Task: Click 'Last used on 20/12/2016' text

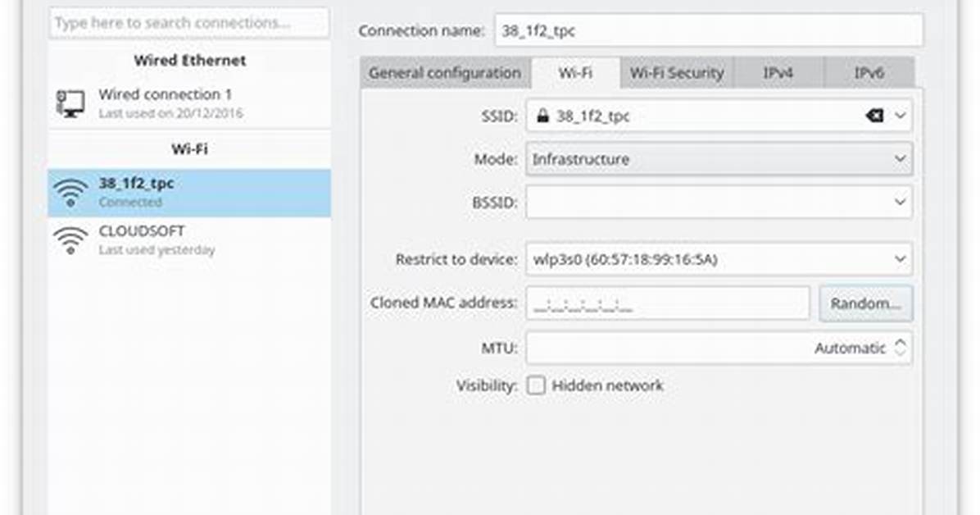Action: [170, 113]
